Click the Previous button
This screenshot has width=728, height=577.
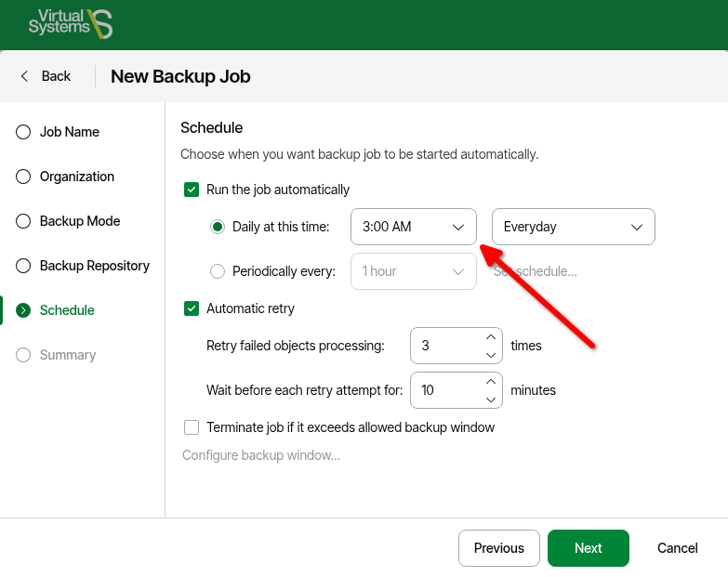(498, 548)
